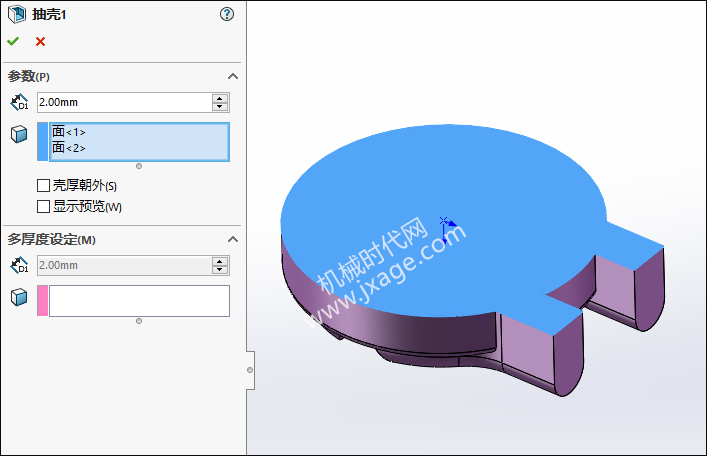Collapse the 参数(P) section
Viewport: 707px width, 456px height.
233,76
